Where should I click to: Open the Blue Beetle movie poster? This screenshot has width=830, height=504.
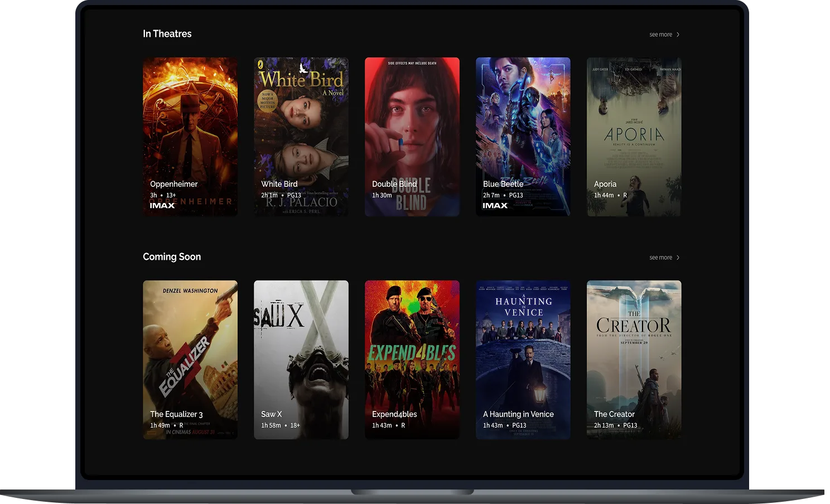pos(523,137)
